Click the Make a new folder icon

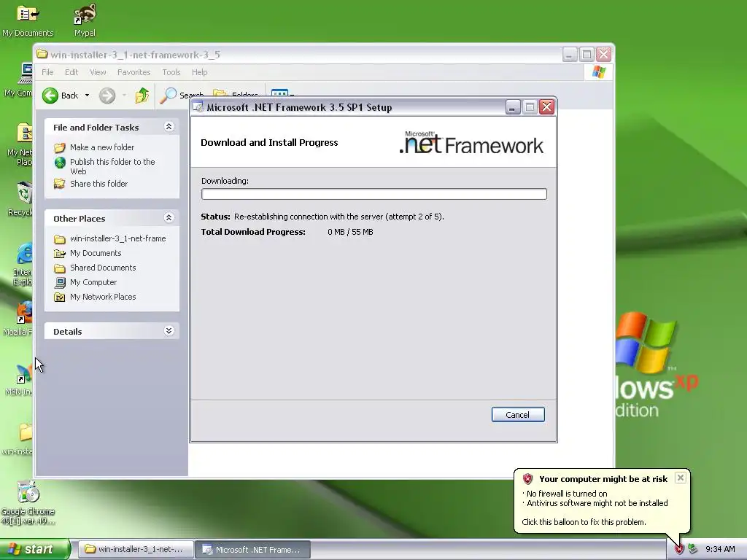point(60,147)
